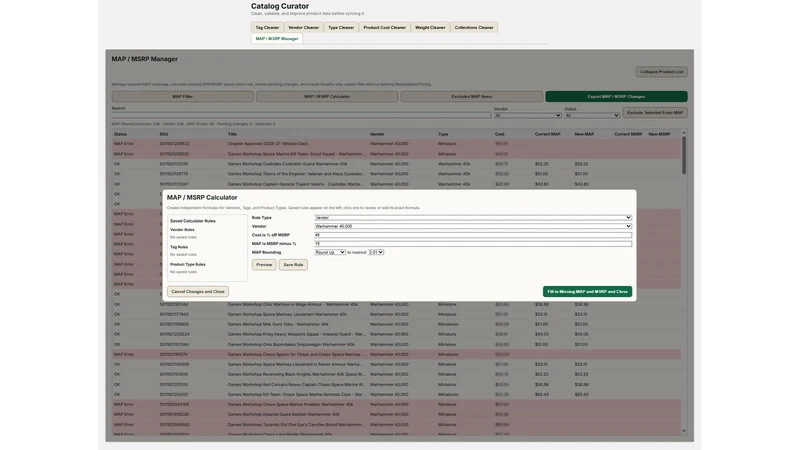Switch to the Vendor Cleaner tab
The image size is (800, 450).
[304, 28]
